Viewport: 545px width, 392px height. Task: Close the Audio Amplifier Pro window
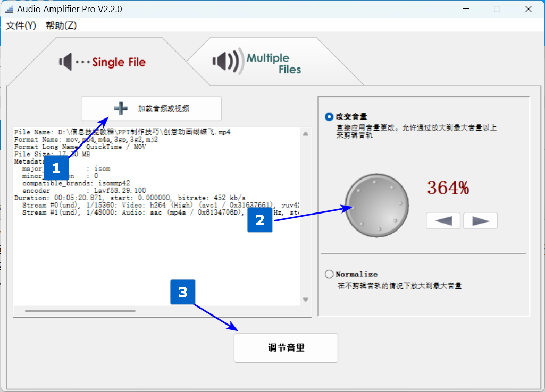coord(529,9)
